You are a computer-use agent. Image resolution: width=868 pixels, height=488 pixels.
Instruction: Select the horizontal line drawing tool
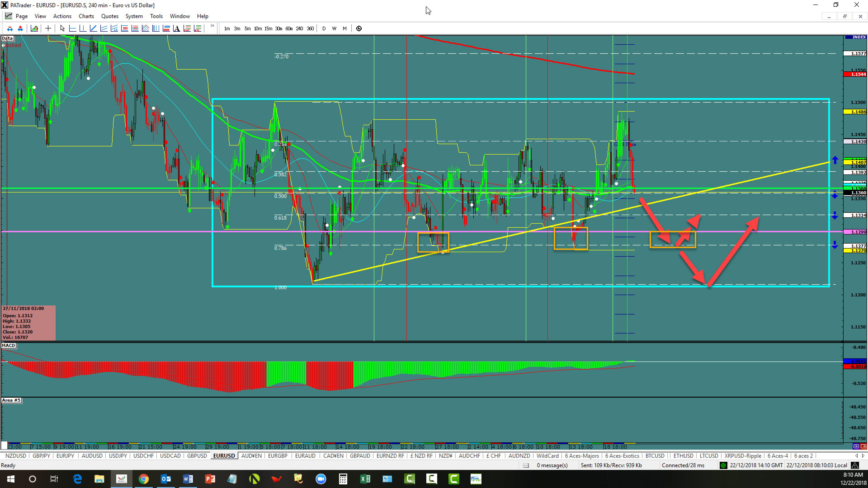click(72, 29)
